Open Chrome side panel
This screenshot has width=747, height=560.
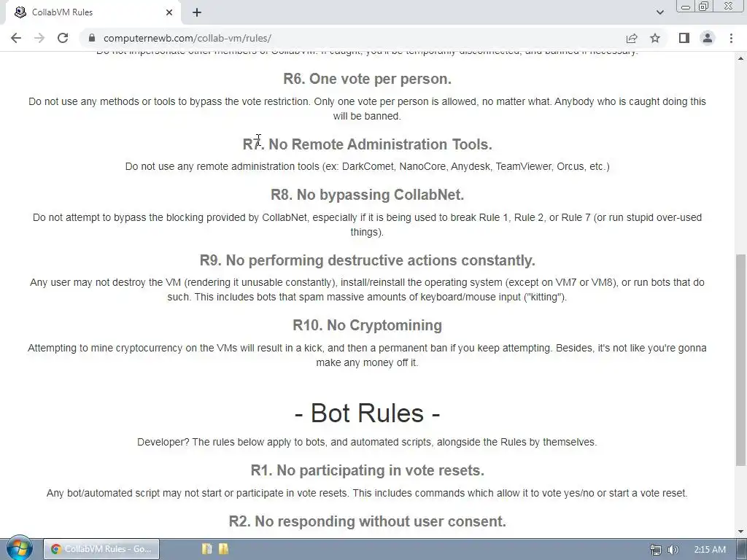click(x=684, y=38)
